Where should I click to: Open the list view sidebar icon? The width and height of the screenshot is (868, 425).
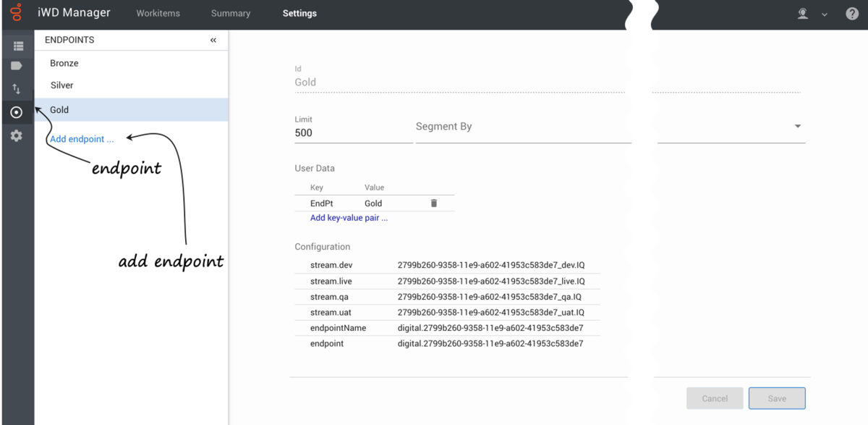point(17,46)
